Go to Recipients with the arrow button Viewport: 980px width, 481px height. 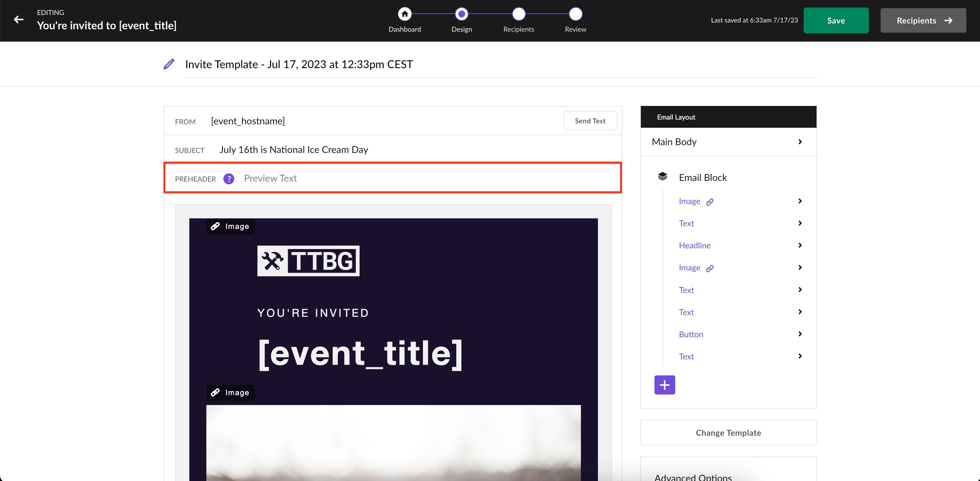click(x=923, y=20)
